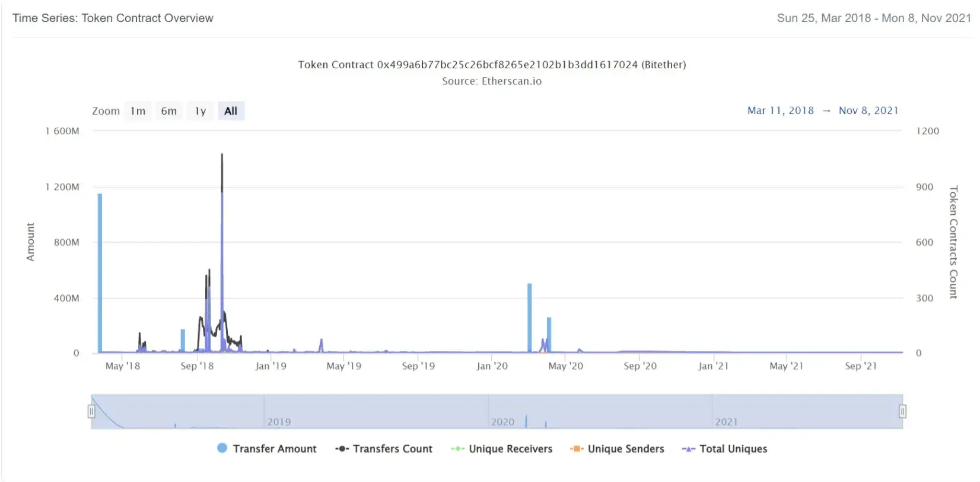
Task: Click the tall blue bar near May '18
Action: pos(100,273)
